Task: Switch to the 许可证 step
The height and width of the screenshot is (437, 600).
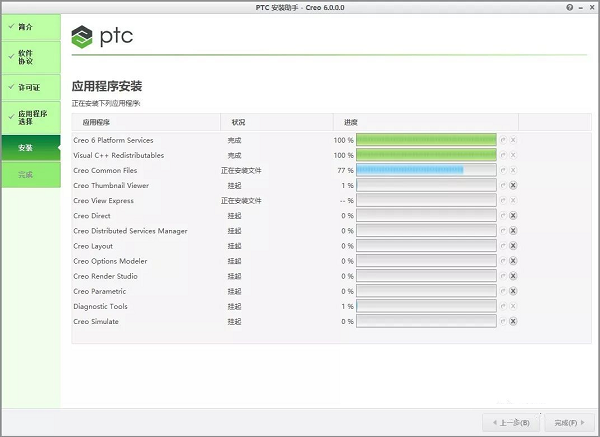Action: (x=29, y=88)
